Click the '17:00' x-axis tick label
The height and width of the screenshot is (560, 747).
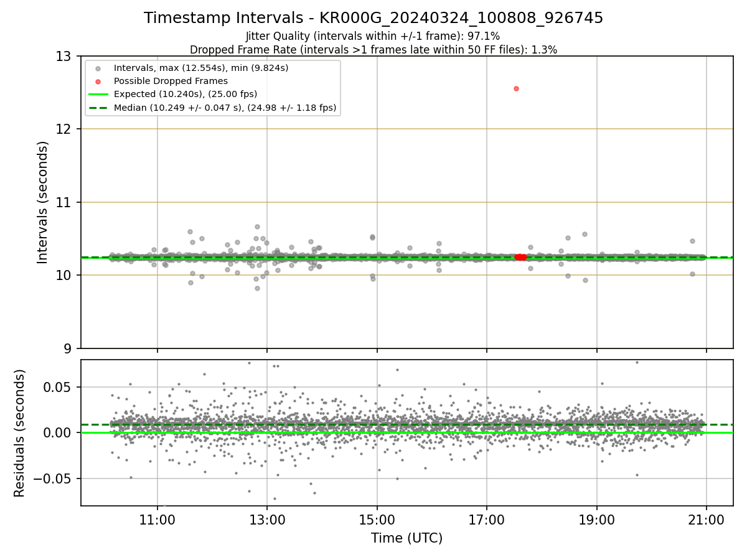click(487, 520)
